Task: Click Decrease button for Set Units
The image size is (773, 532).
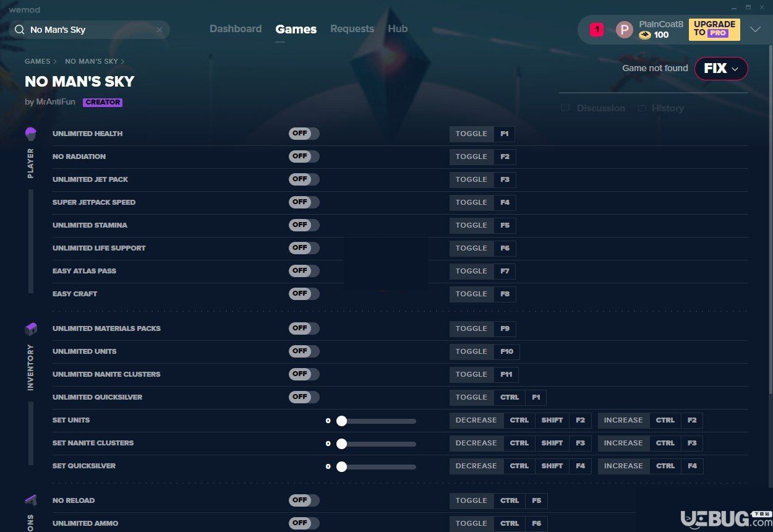Action: click(x=476, y=420)
